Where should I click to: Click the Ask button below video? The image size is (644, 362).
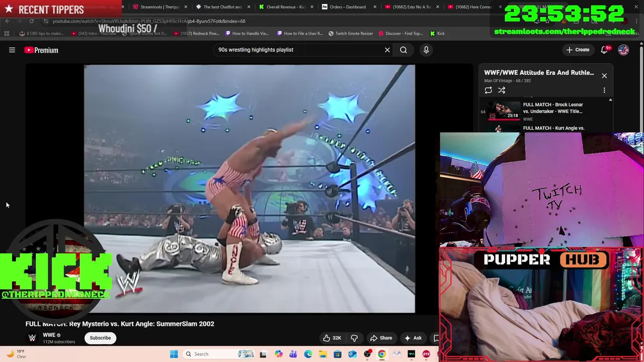point(413,338)
